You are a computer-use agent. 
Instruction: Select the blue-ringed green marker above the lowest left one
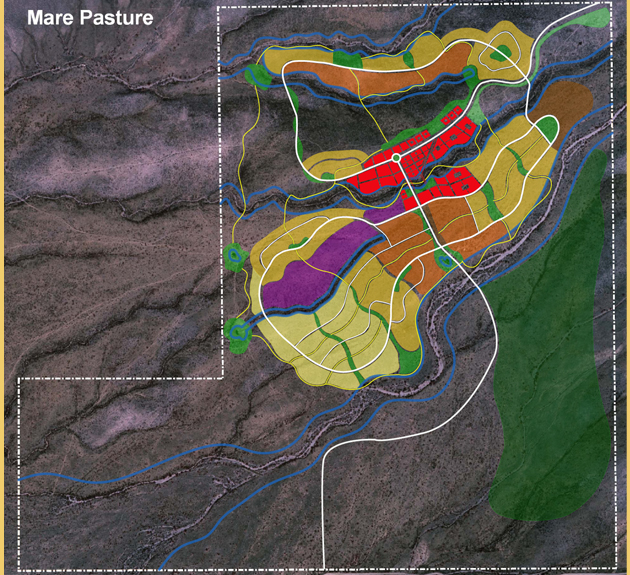pyautogui.click(x=234, y=257)
